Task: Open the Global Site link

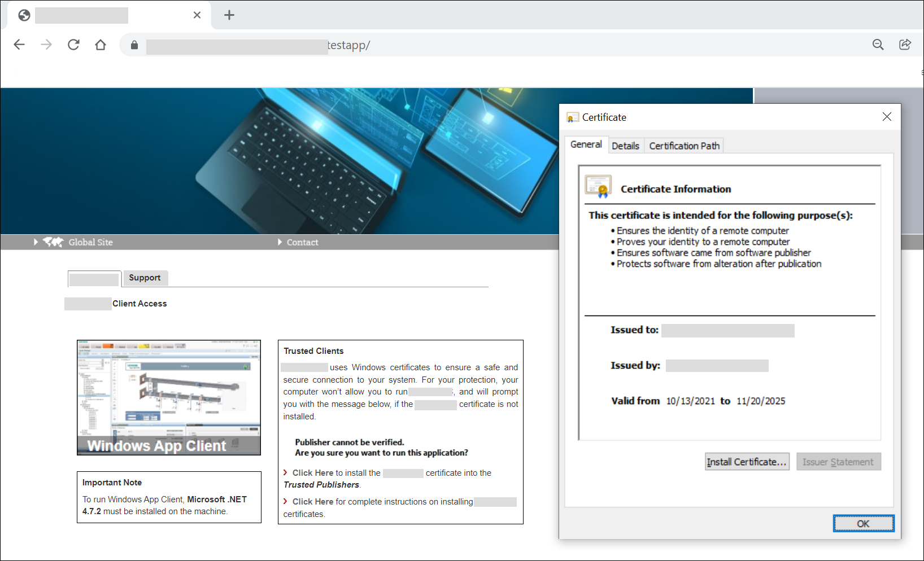Action: click(x=90, y=242)
